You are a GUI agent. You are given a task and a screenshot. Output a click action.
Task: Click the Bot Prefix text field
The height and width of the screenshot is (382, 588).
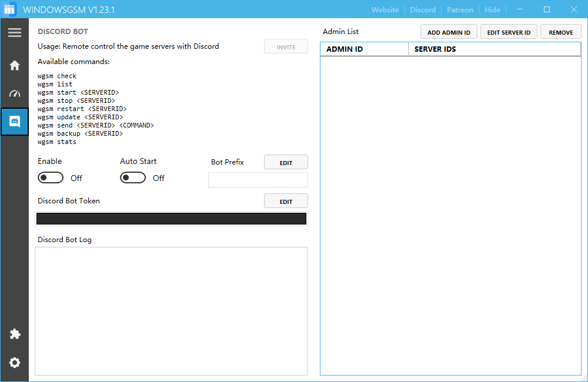[x=258, y=180]
